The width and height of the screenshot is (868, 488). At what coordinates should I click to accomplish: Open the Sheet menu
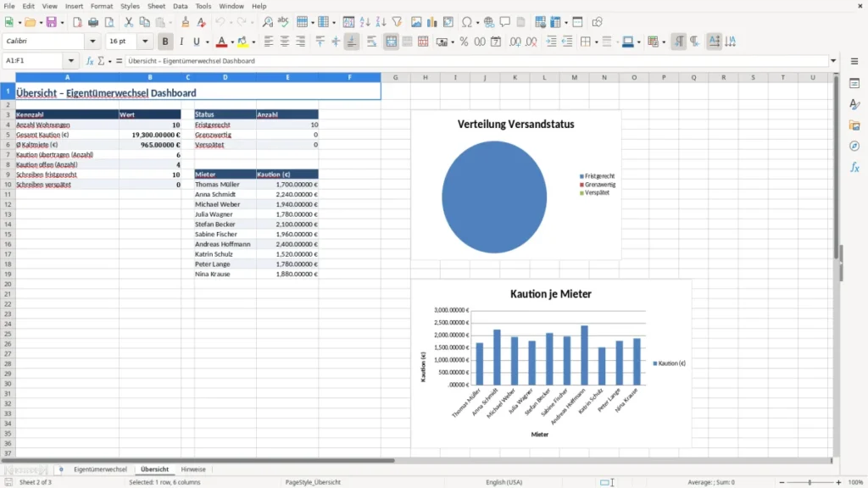point(156,6)
